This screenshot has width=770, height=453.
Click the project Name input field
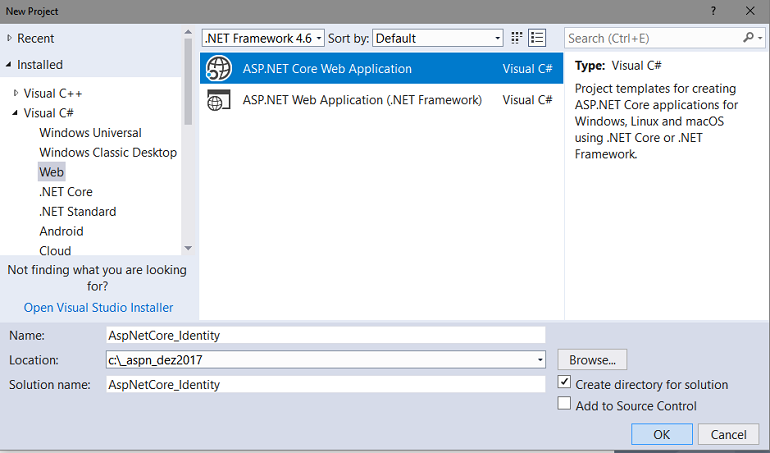pyautogui.click(x=326, y=335)
